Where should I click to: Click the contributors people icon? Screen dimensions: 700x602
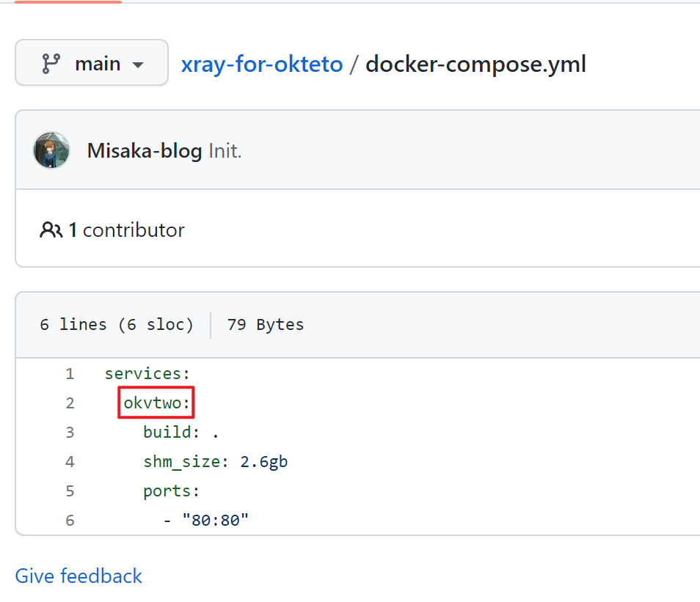tap(51, 230)
